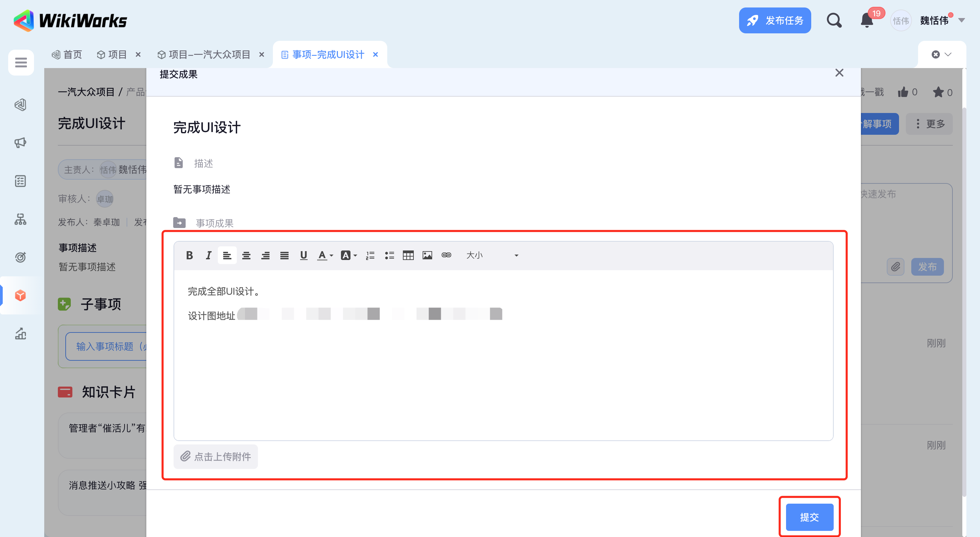980x537 pixels.
Task: Open notifications bell with 19 badge
Action: tap(866, 20)
